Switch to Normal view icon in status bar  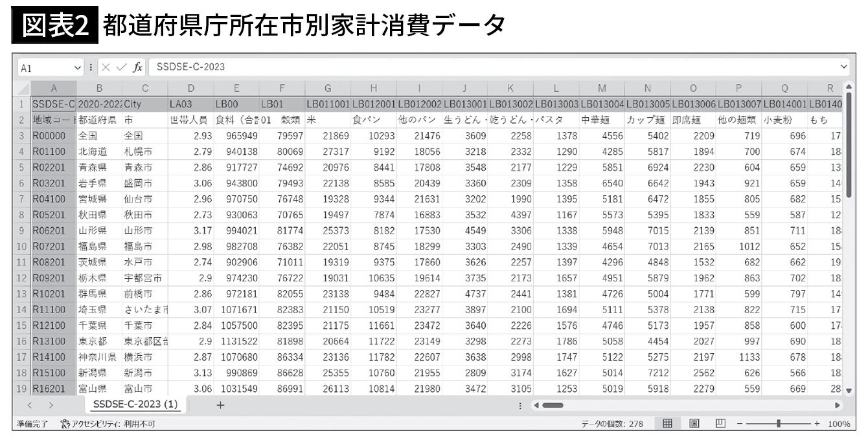tap(667, 424)
